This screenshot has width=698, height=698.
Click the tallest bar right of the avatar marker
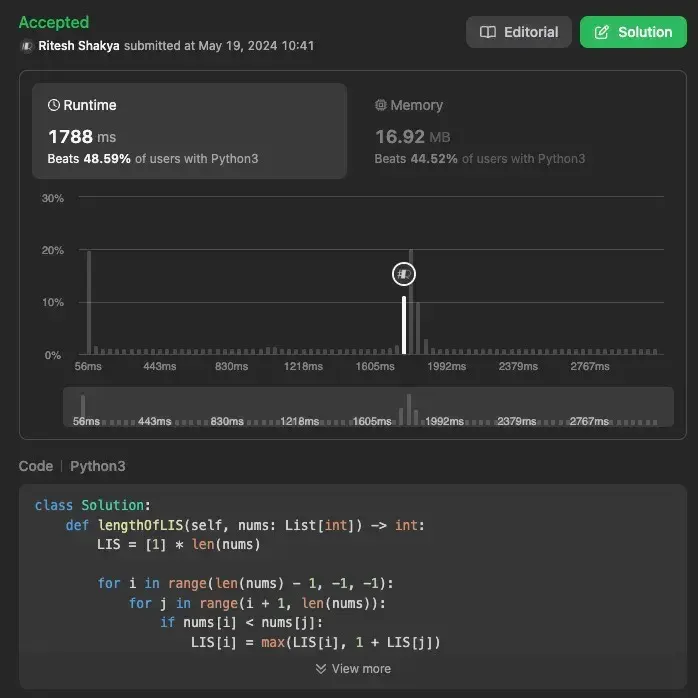[411, 302]
